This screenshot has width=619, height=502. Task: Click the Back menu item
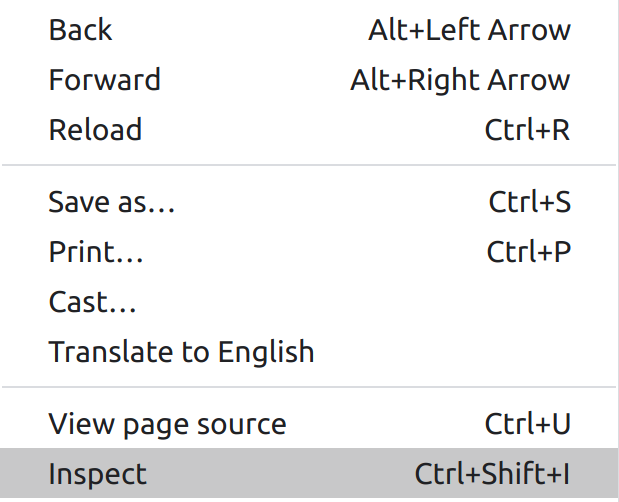pyautogui.click(x=81, y=30)
